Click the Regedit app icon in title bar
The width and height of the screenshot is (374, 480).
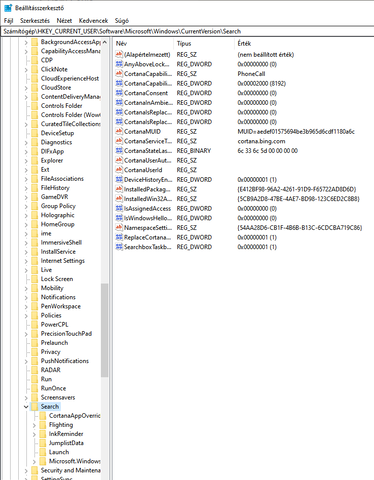8,8
